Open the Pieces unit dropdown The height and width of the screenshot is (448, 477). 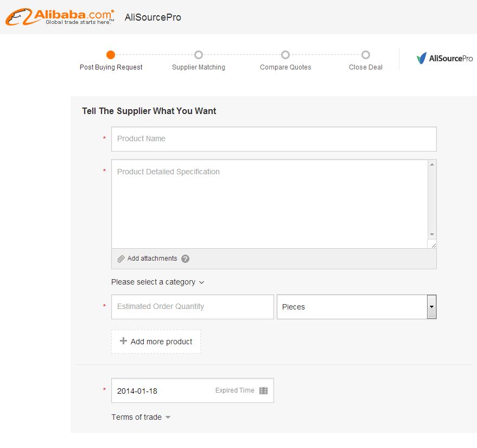tap(431, 307)
